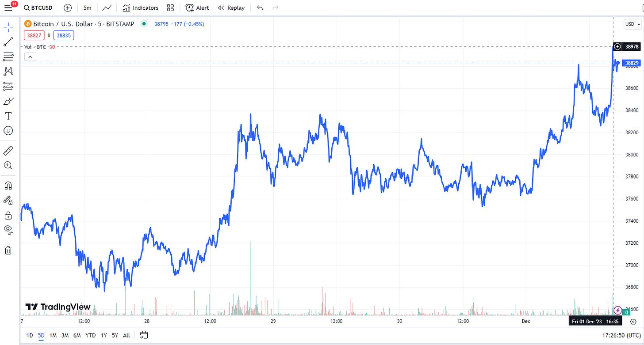
Task: Click the BTCUSD symbol search field
Action: [39, 8]
